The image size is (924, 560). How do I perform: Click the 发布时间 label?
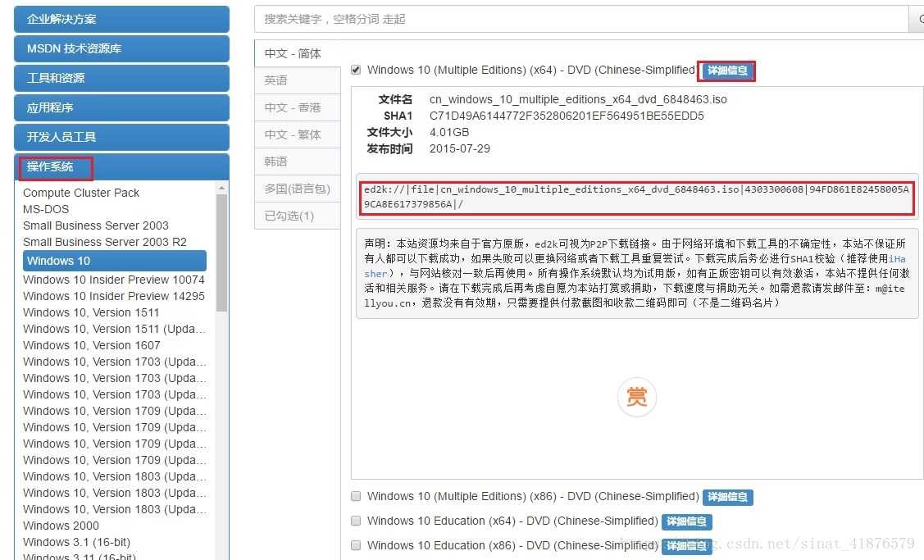click(389, 148)
